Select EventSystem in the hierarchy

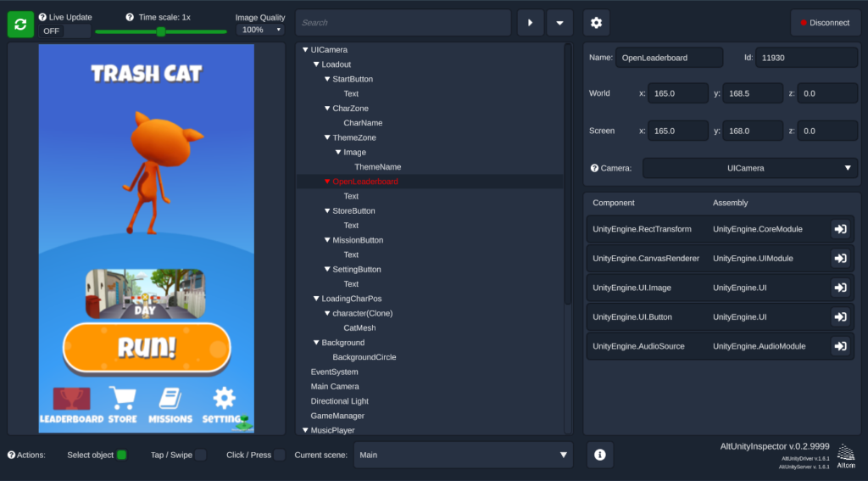(334, 372)
